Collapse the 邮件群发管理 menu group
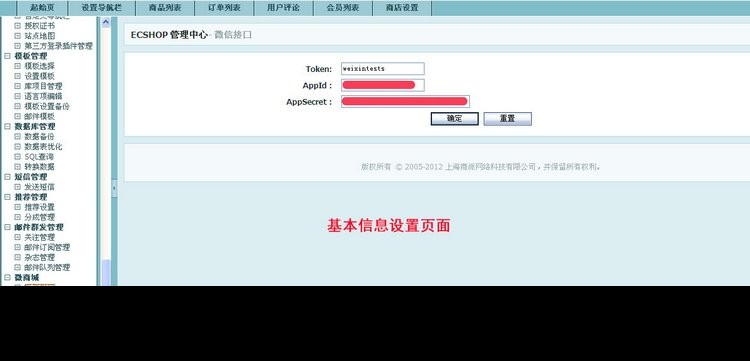750x361 pixels. 7,227
